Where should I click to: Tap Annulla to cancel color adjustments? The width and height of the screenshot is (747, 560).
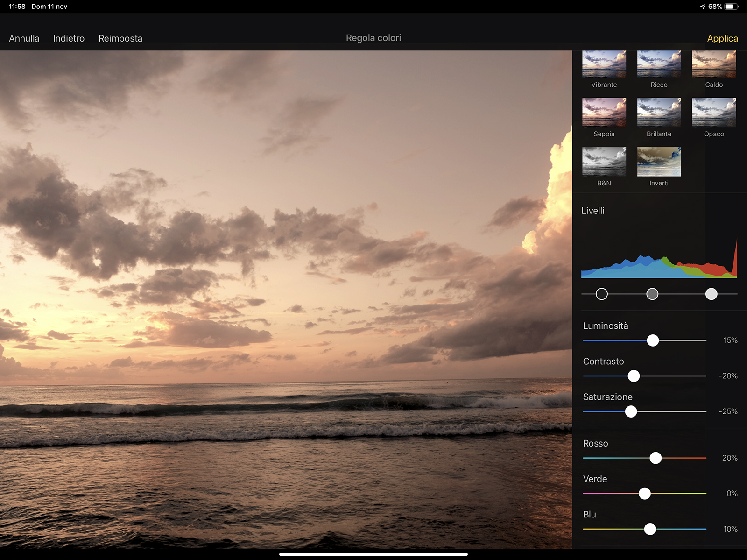(24, 38)
